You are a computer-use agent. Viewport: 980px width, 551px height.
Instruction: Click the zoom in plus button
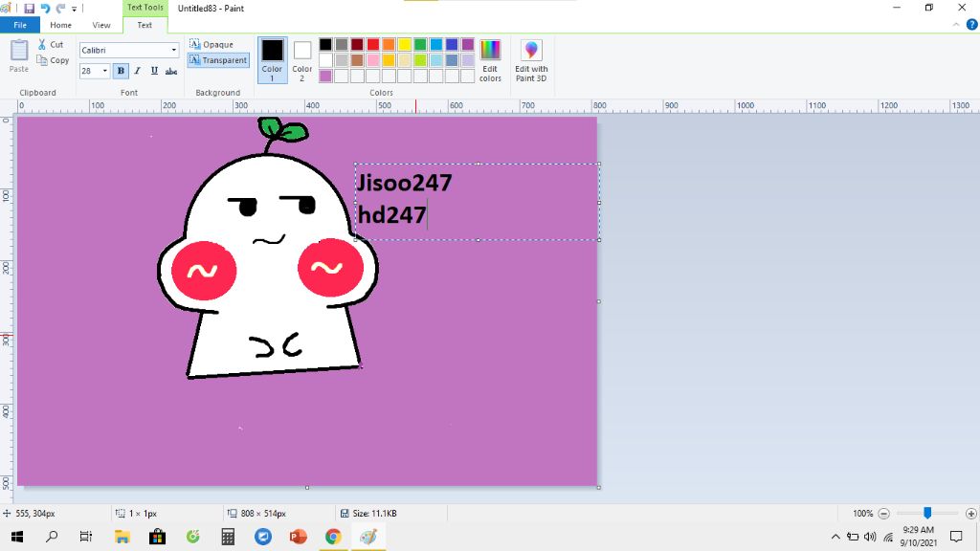tap(970, 514)
